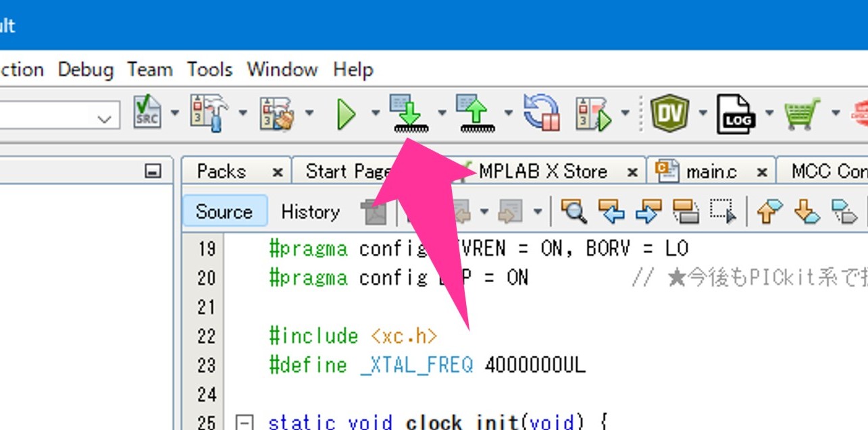Screen dimensions: 868x430
Task: Expand dropdown arrow beside Run icon
Action: coord(375,113)
